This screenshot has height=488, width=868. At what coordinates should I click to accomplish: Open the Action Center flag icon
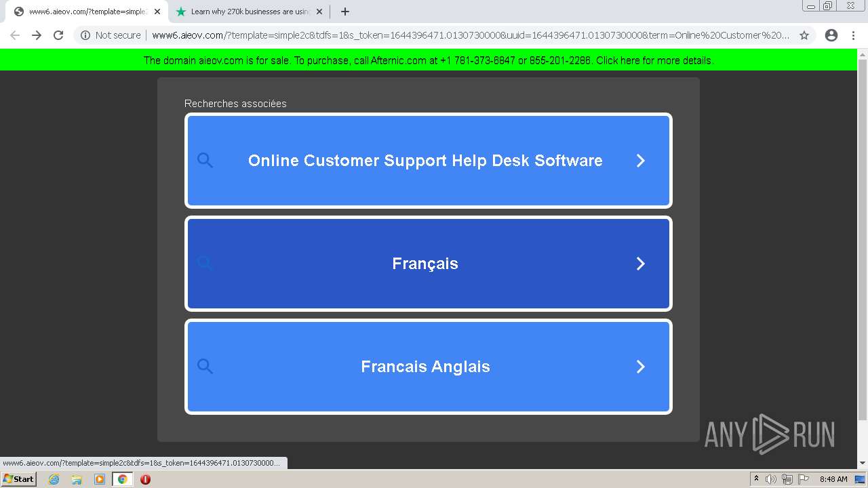pyautogui.click(x=804, y=479)
